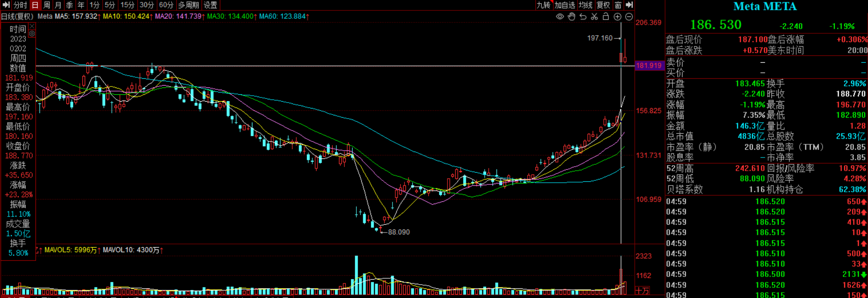
Task: Click the MA5: 157.932 indicator label
Action: click(78, 16)
